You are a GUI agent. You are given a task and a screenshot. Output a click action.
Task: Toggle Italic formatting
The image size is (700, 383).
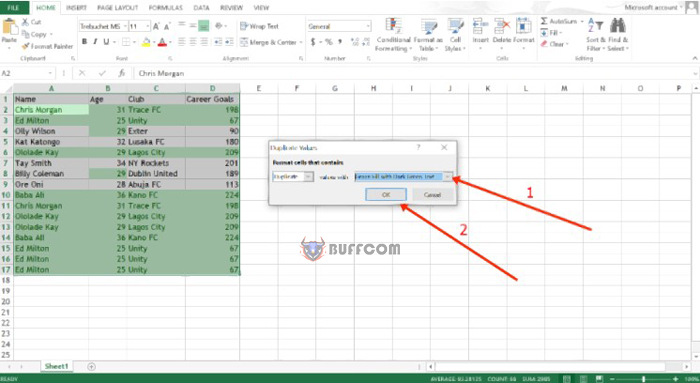(95, 42)
